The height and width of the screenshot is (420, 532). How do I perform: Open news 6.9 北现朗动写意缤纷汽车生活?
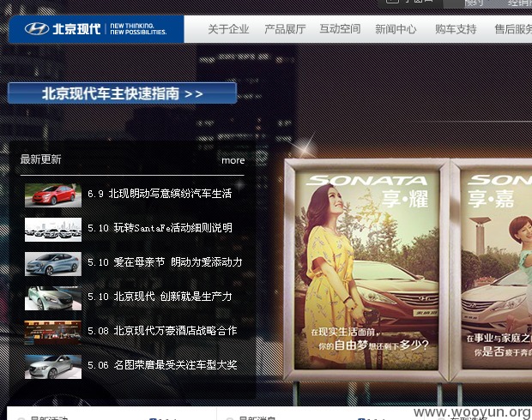(160, 194)
